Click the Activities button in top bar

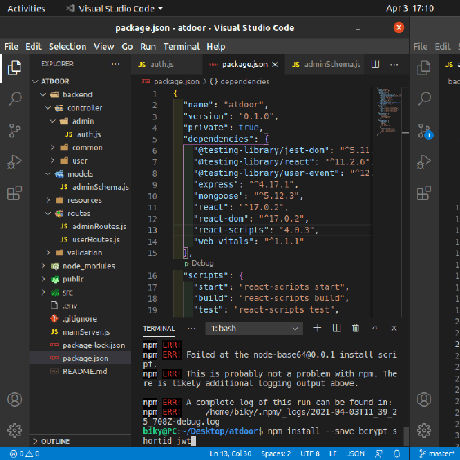(26, 8)
